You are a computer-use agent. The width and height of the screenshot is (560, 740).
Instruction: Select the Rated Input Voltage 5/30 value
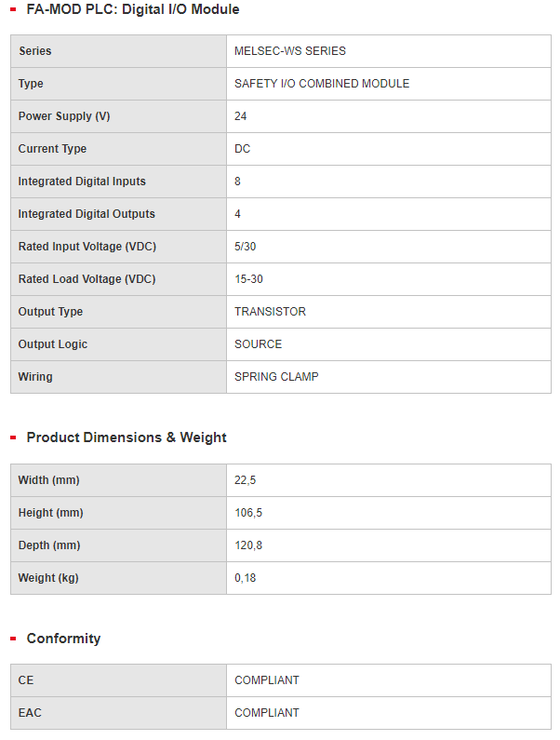246,247
